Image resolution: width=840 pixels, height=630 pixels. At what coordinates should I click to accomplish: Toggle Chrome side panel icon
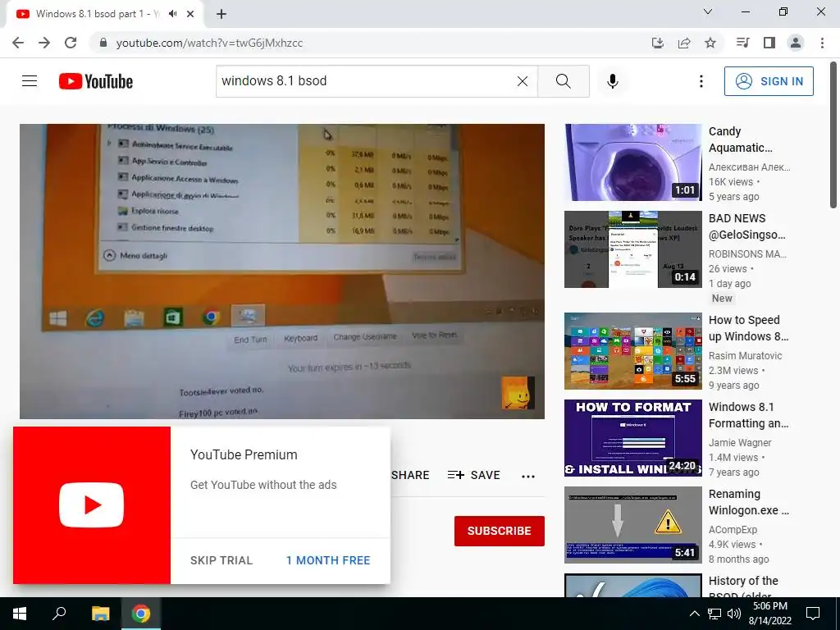pyautogui.click(x=769, y=43)
